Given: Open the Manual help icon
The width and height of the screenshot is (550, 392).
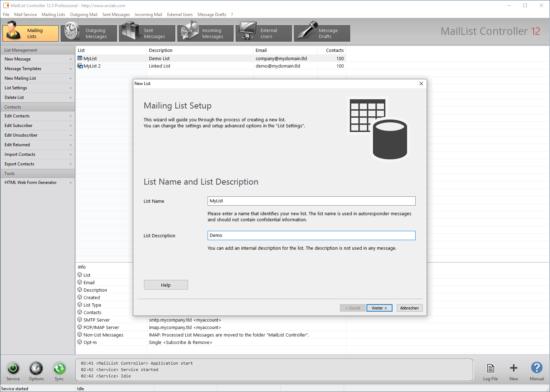Looking at the screenshot, I should tap(536, 369).
